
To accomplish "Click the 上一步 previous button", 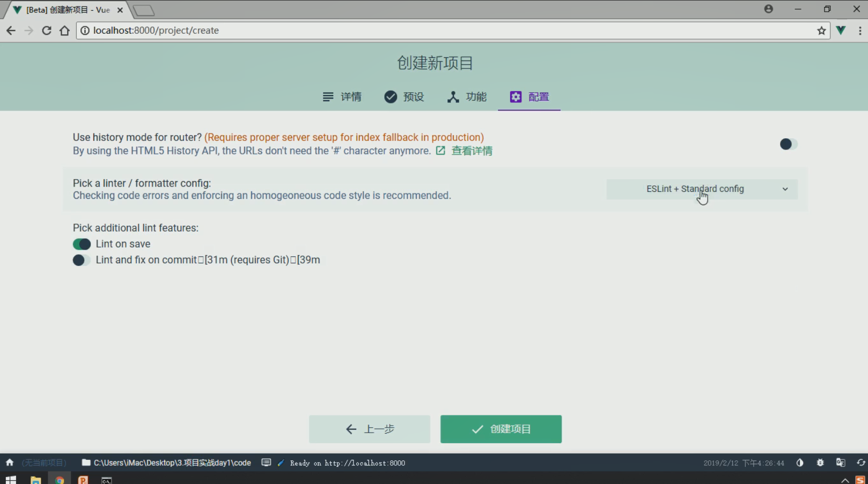I will pyautogui.click(x=370, y=429).
